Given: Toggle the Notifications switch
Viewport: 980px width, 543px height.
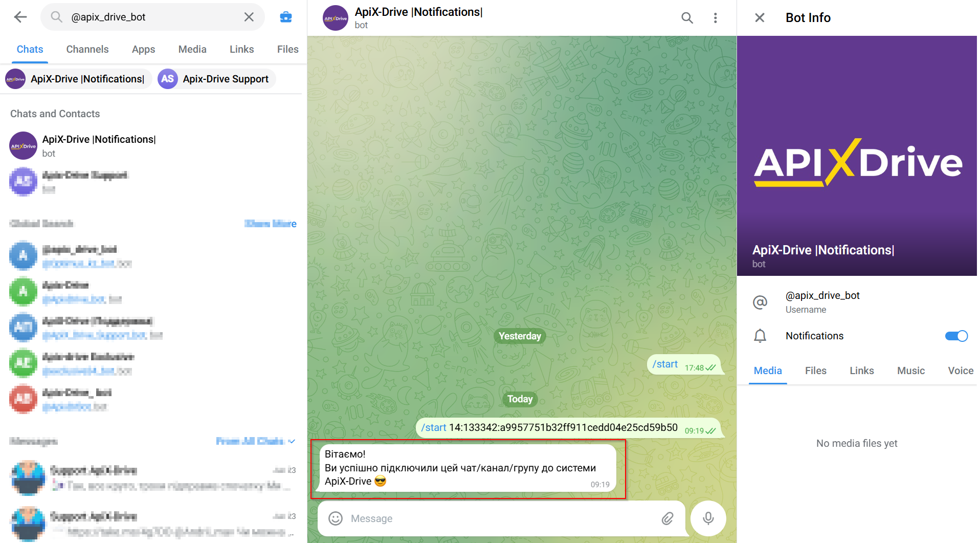Looking at the screenshot, I should pos(956,336).
